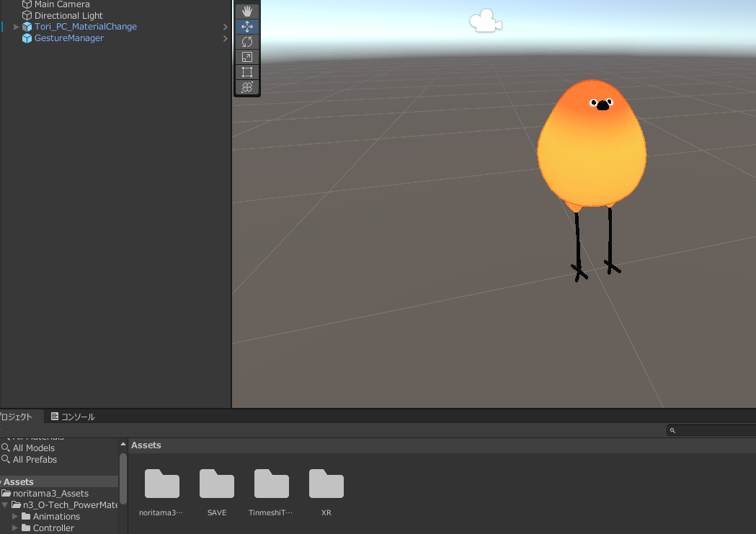Click the camera gizmo in the scene view
Screen dimensions: 756x534
(485, 21)
